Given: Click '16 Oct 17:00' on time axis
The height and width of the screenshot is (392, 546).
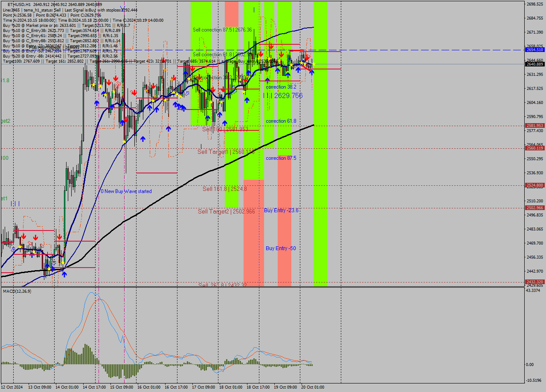Looking at the screenshot, I should tap(177, 387).
